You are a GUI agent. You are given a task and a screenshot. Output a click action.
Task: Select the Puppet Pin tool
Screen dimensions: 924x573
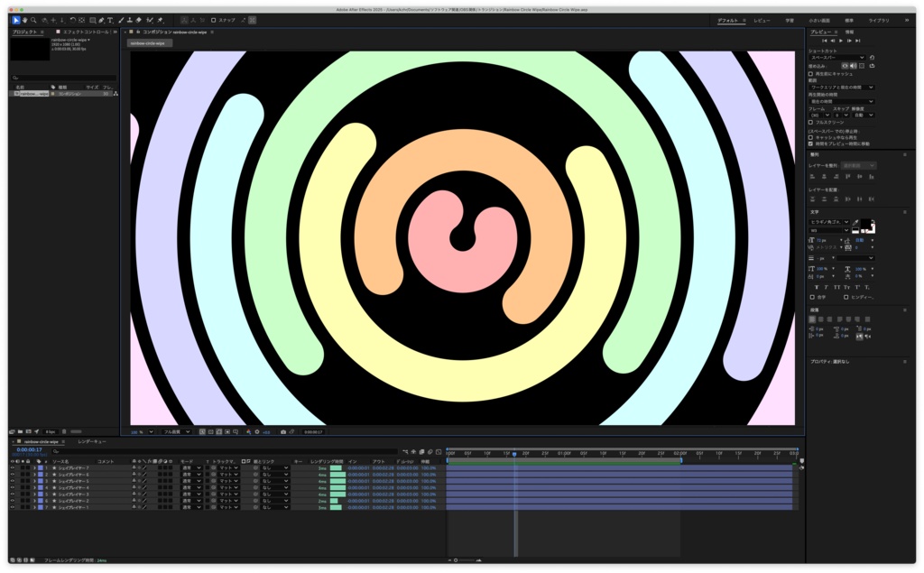click(160, 20)
